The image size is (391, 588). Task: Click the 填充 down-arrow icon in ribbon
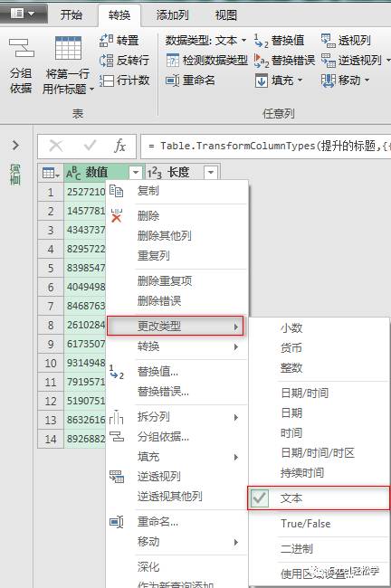(262, 81)
